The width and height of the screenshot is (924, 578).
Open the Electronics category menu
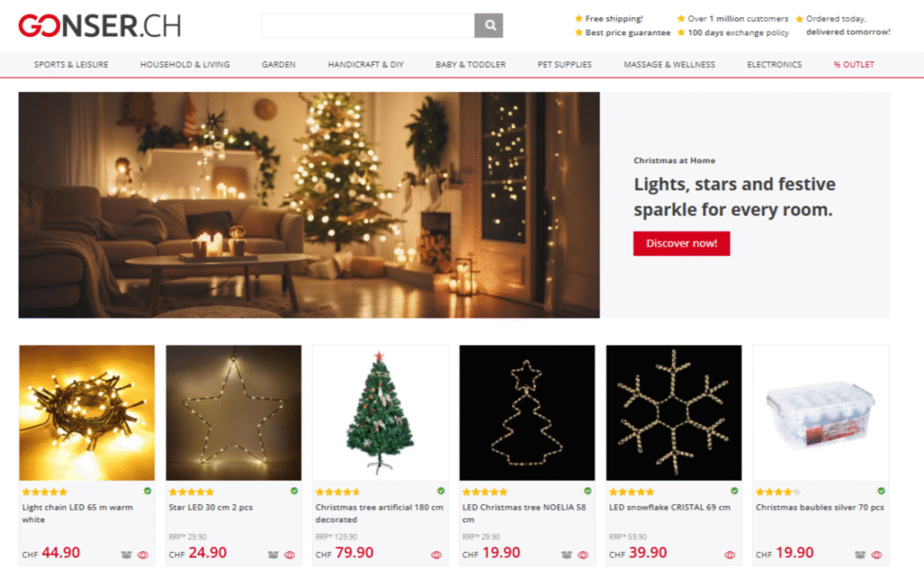[x=774, y=65]
